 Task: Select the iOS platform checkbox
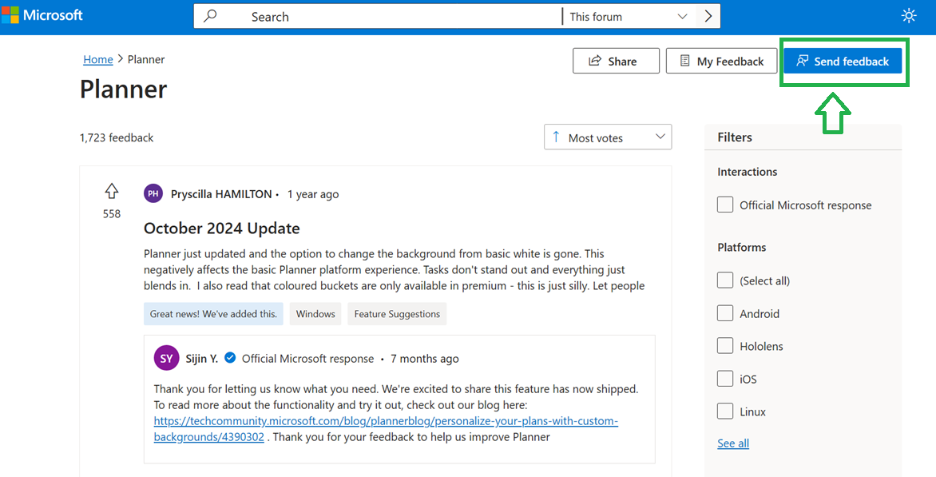(725, 378)
